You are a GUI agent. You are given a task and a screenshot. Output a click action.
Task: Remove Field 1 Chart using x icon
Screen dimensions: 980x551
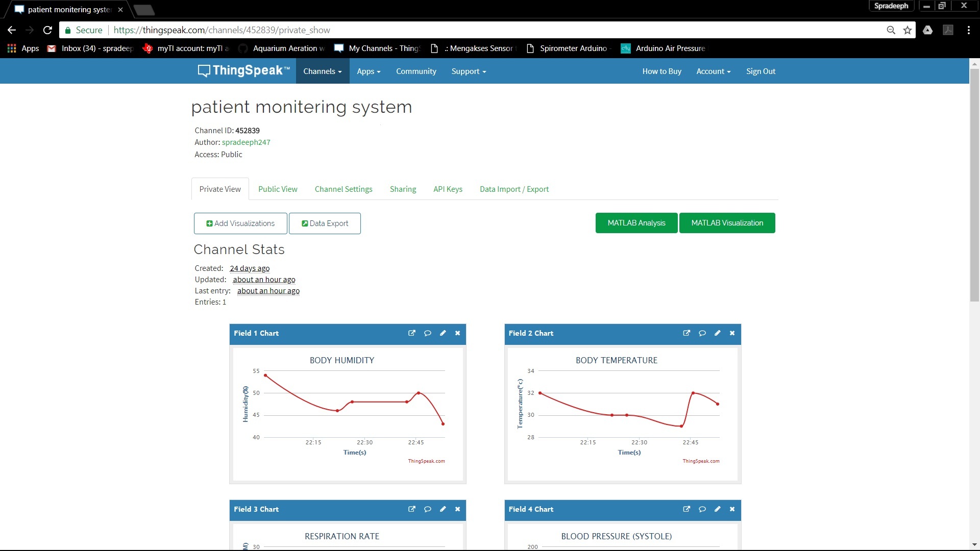point(458,333)
